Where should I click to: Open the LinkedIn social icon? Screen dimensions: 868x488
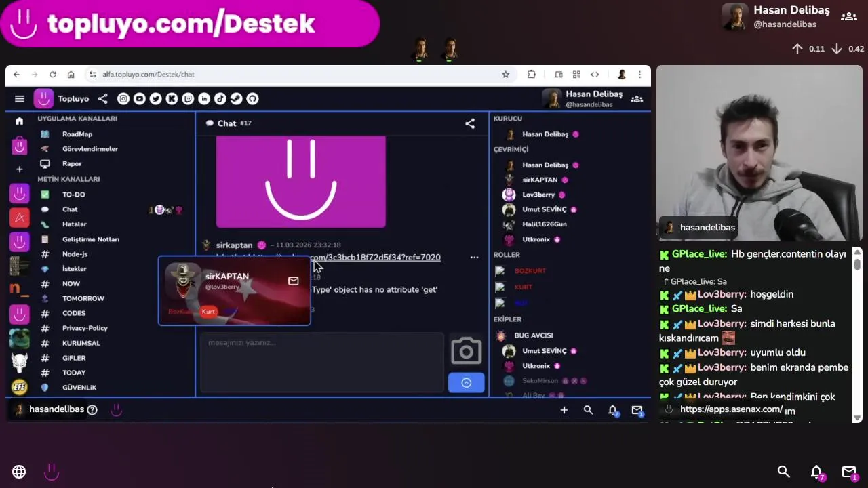coord(204,99)
